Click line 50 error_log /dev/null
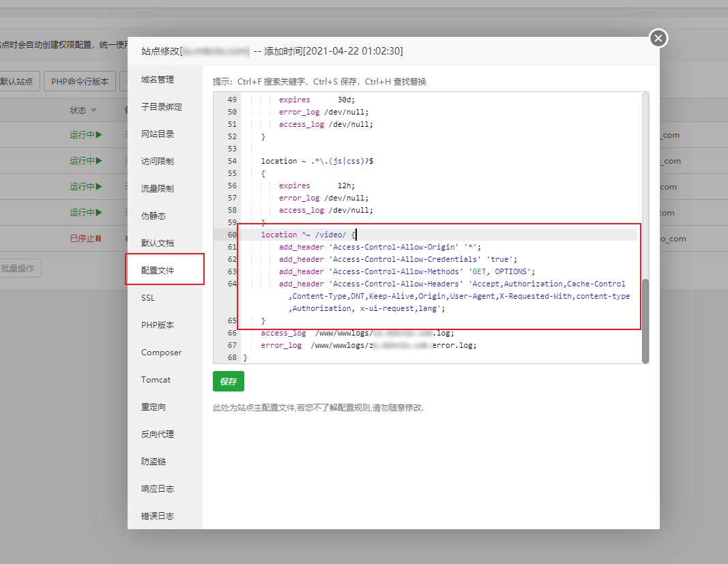The height and width of the screenshot is (564, 728). pos(323,113)
